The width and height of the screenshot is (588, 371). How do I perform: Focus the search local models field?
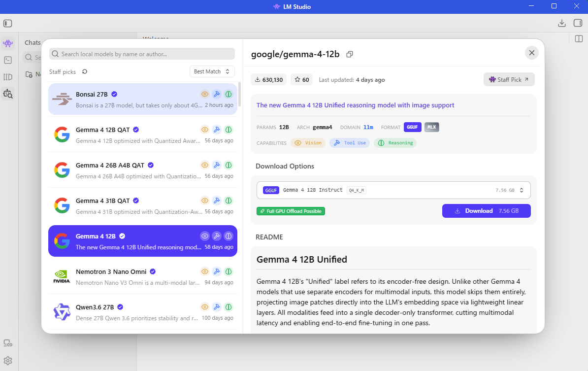(x=142, y=54)
